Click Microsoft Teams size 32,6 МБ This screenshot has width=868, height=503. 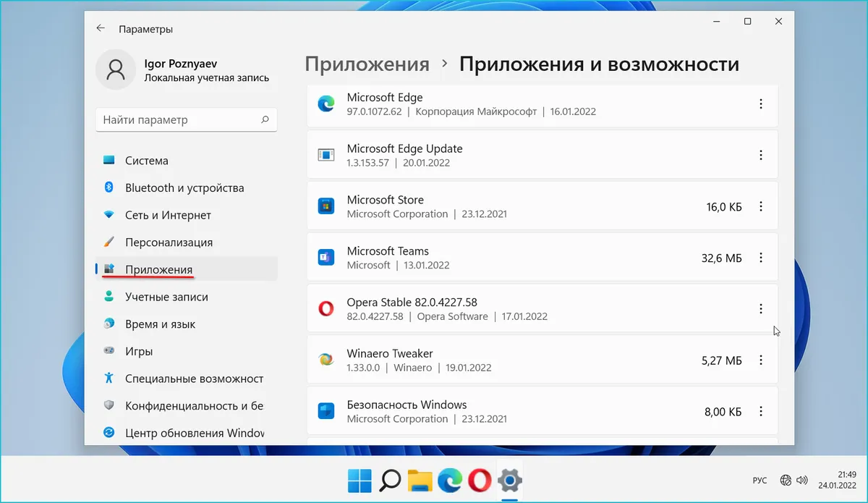click(721, 258)
